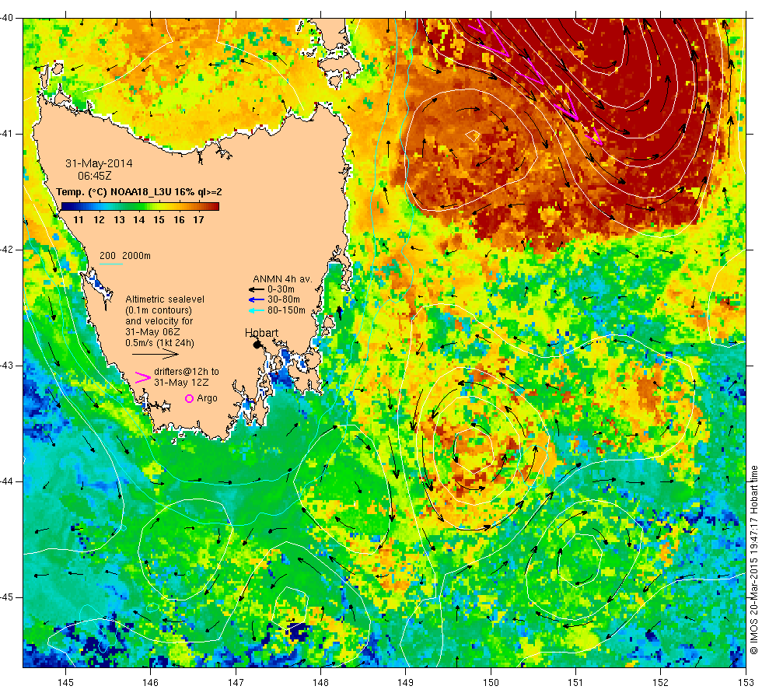Click the "Hobart" city label

click(x=261, y=333)
